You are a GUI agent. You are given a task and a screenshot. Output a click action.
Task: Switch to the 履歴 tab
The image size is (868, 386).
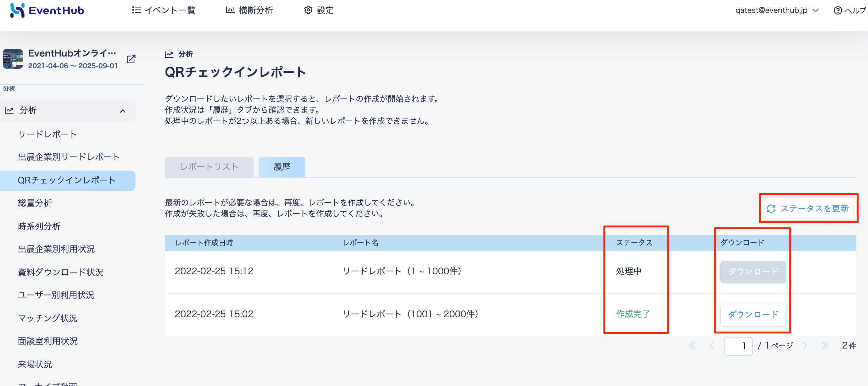(282, 167)
